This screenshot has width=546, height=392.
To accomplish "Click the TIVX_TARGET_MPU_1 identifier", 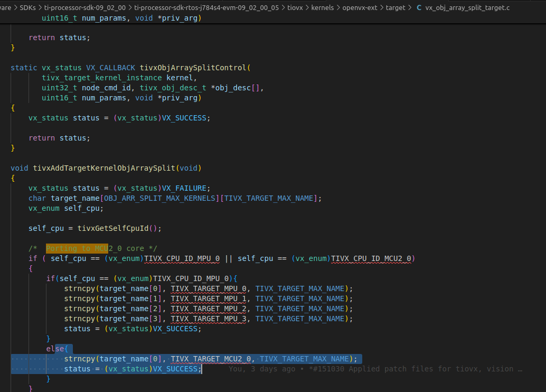I will pyautogui.click(x=209, y=298).
